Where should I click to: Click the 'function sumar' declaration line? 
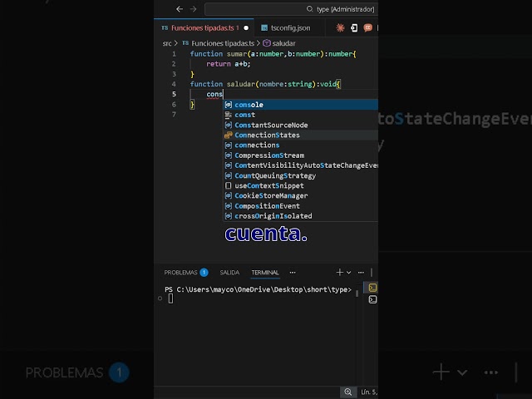(x=273, y=54)
